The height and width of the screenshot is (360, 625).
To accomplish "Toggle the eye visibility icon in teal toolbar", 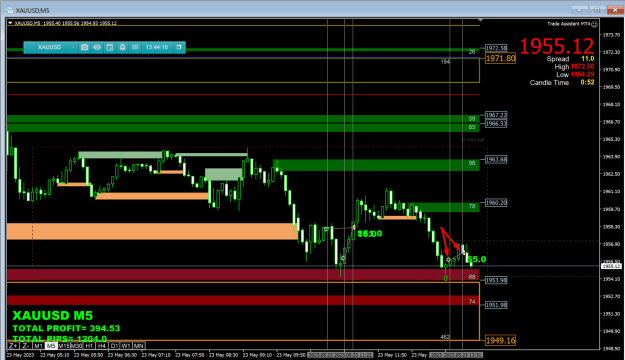I will (97, 47).
